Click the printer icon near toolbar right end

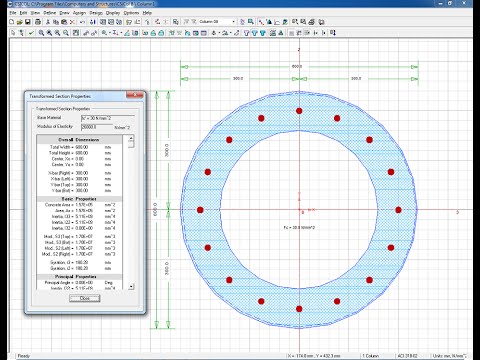311,22
